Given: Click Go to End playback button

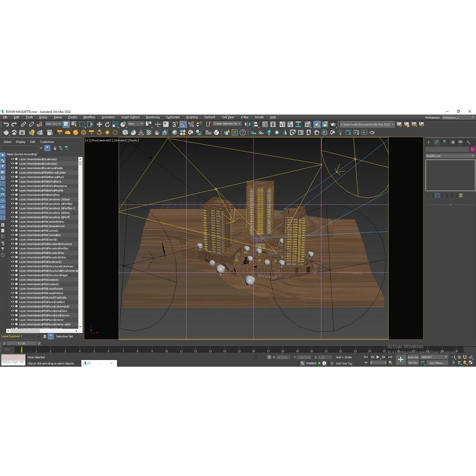Looking at the screenshot, I should [x=390, y=357].
